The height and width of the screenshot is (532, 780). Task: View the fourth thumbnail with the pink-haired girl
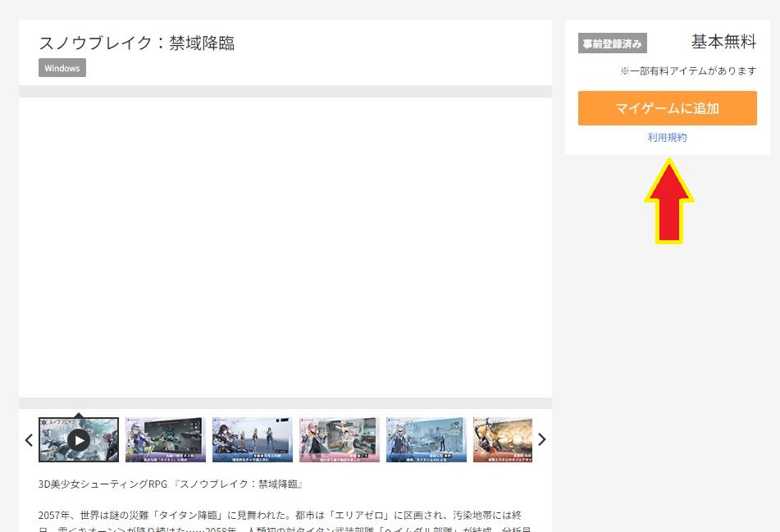pos(339,440)
